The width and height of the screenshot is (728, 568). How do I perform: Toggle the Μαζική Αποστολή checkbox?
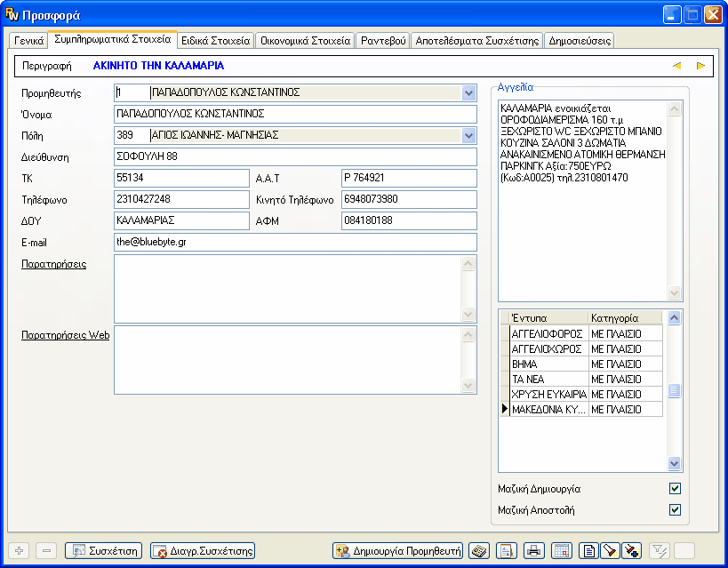675,510
